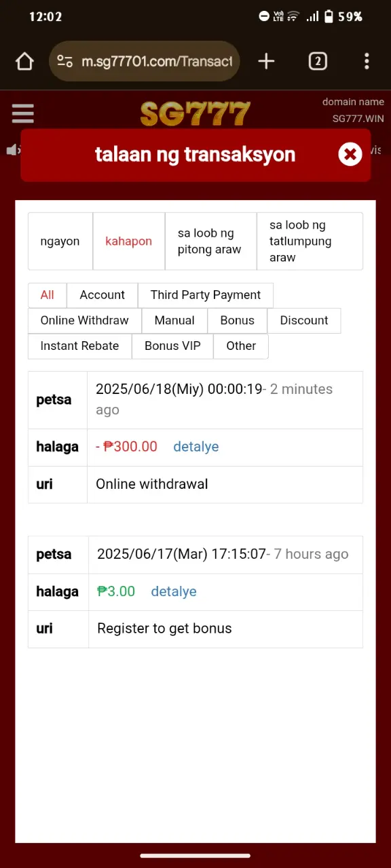Select the All transaction type filter
This screenshot has width=391, height=868.
coord(47,295)
